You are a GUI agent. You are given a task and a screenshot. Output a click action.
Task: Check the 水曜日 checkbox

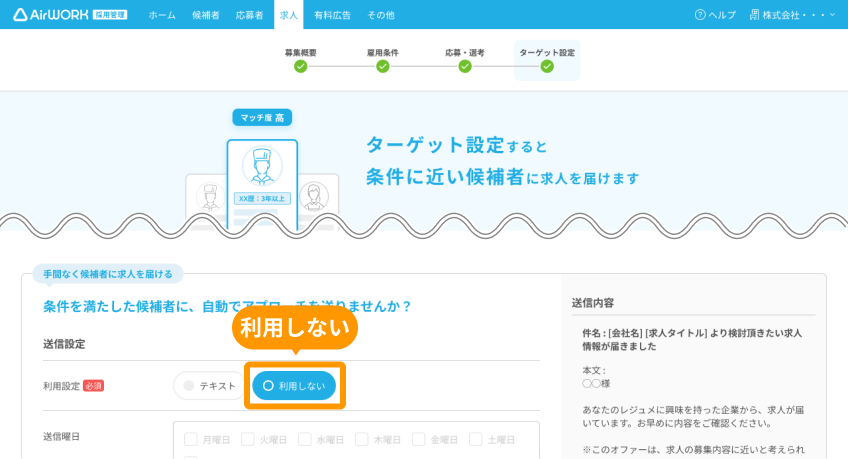pos(305,439)
